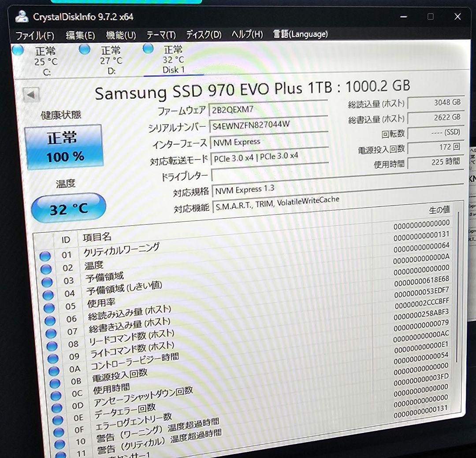Click status orb for row 03 予備領域

(x=47, y=282)
